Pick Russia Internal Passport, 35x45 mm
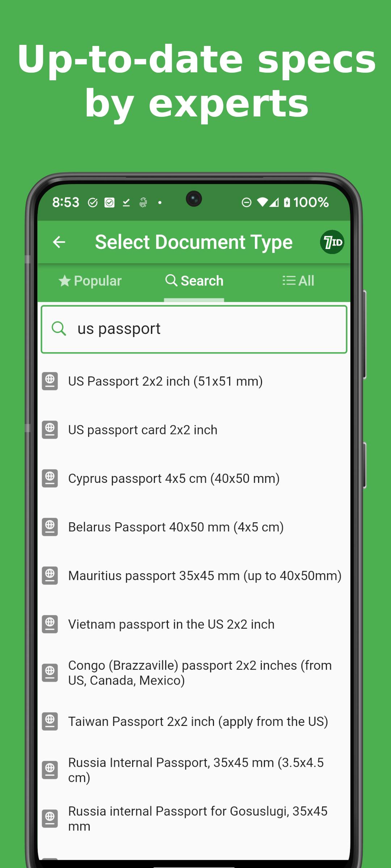 pos(194,770)
